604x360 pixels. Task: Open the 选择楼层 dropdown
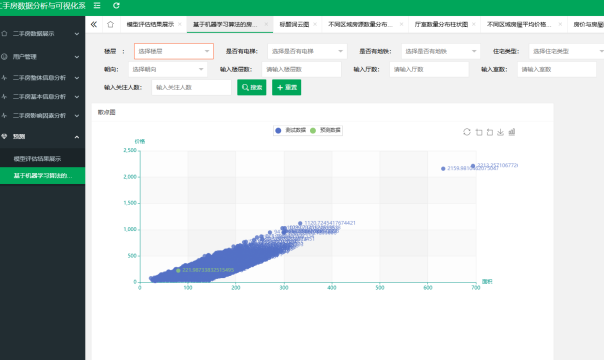[x=174, y=51]
